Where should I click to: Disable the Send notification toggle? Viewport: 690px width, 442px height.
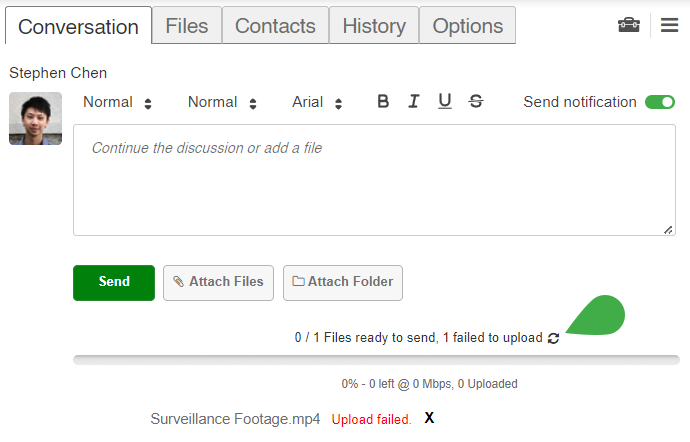[660, 102]
